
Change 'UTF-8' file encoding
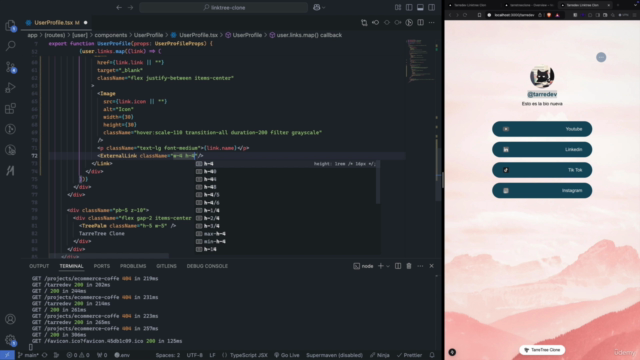pos(195,355)
